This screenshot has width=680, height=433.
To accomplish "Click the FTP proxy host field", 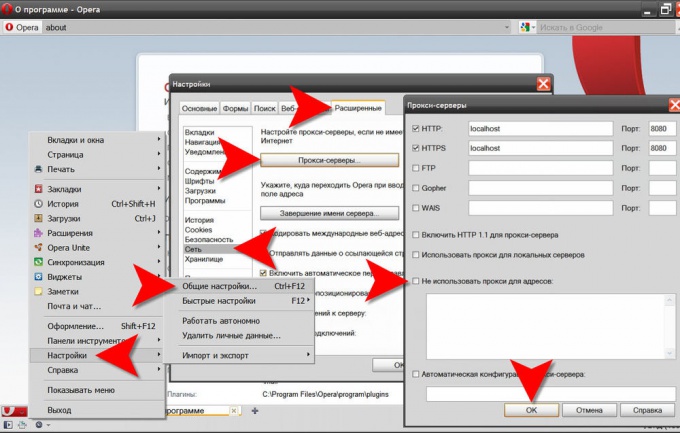I will point(540,168).
